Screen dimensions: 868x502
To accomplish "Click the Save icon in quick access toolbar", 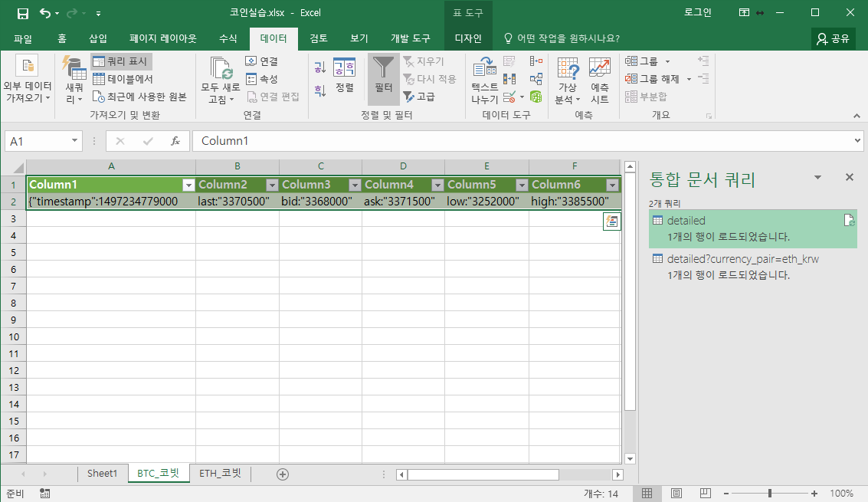I will pyautogui.click(x=23, y=13).
